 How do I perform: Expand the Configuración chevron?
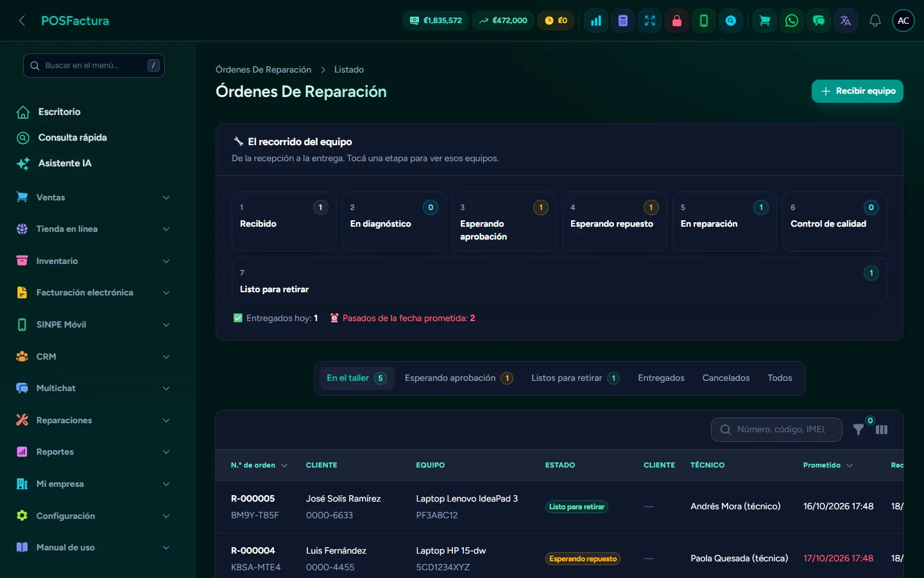click(x=166, y=516)
